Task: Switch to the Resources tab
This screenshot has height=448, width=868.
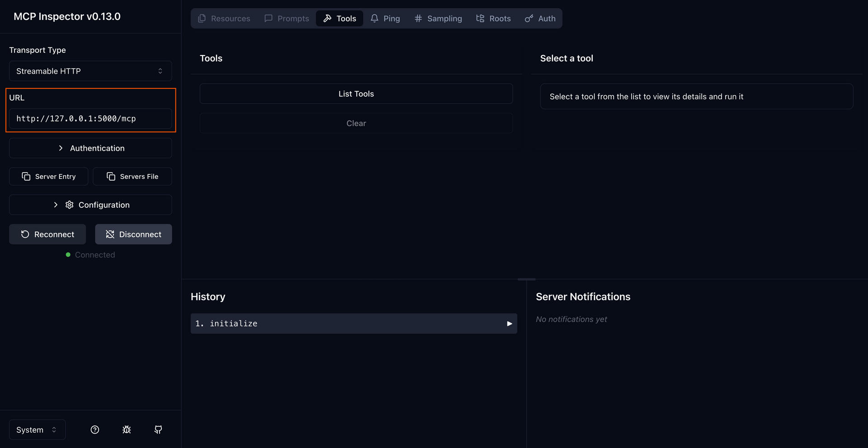Action: point(225,18)
